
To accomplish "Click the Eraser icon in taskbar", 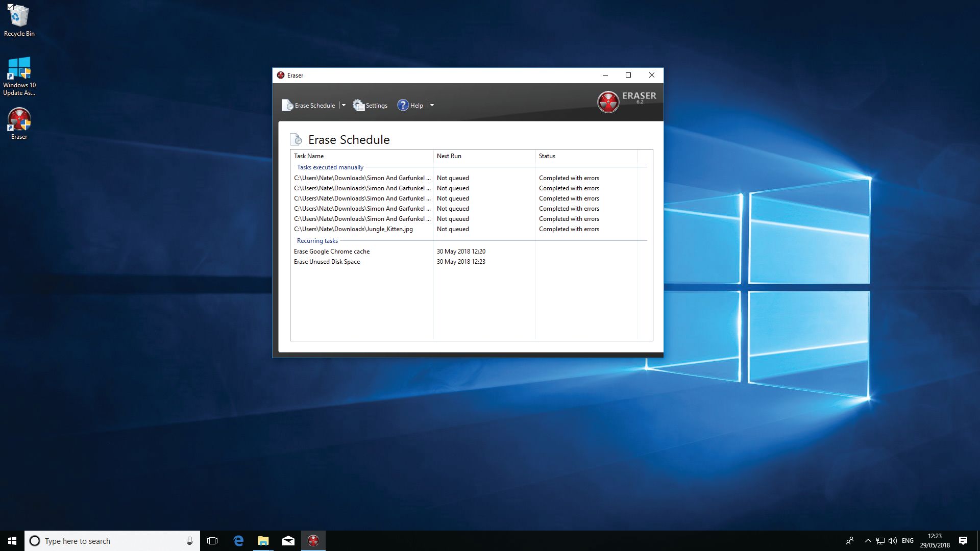I will 313,540.
